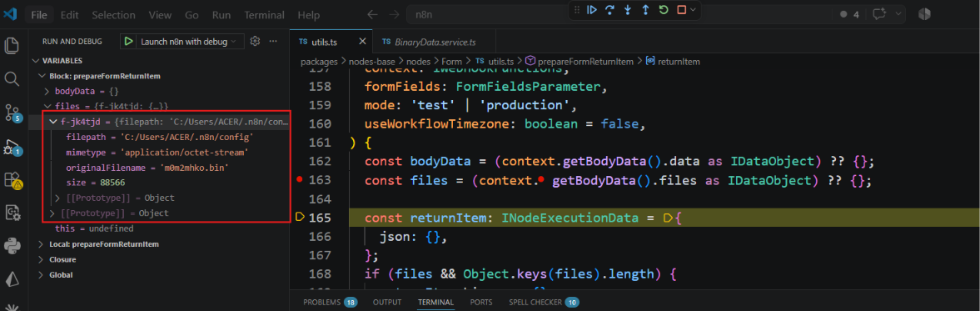Image resolution: width=980 pixels, height=311 pixels.
Task: Navigate back with the left arrow
Action: point(372,14)
